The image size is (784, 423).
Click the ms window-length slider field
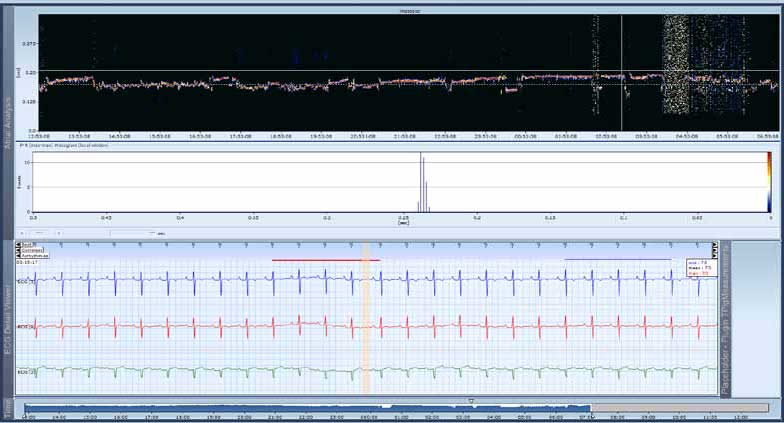point(133,233)
